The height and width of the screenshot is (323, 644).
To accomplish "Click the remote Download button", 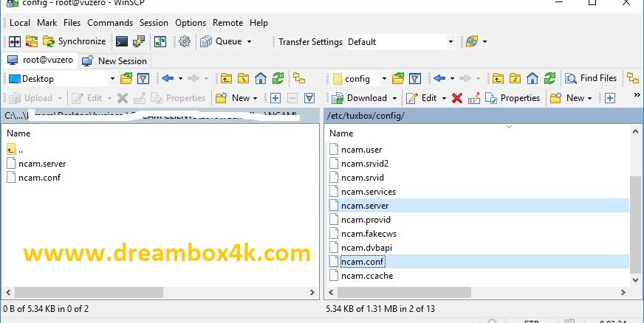I will point(360,98).
